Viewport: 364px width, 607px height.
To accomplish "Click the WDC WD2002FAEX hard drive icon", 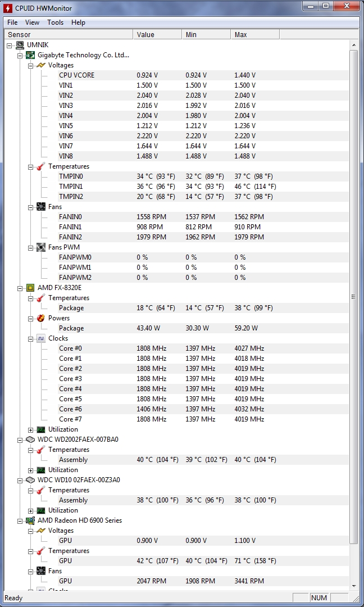I will coord(30,440).
